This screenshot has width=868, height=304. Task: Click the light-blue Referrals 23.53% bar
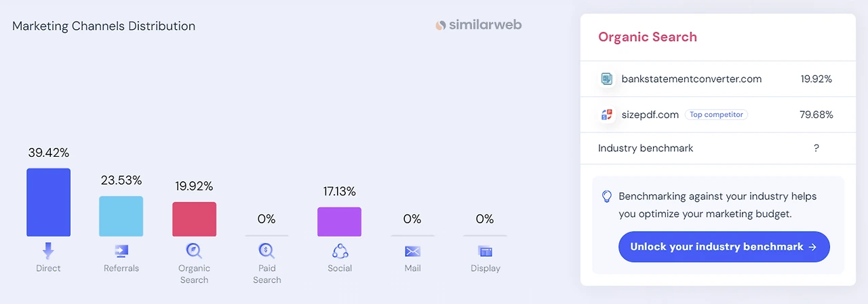tap(121, 216)
